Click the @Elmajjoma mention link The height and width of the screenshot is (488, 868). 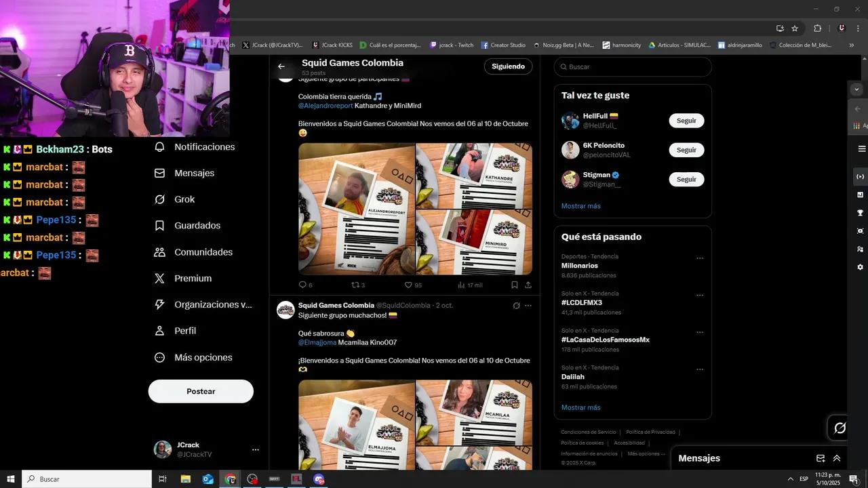pos(317,342)
